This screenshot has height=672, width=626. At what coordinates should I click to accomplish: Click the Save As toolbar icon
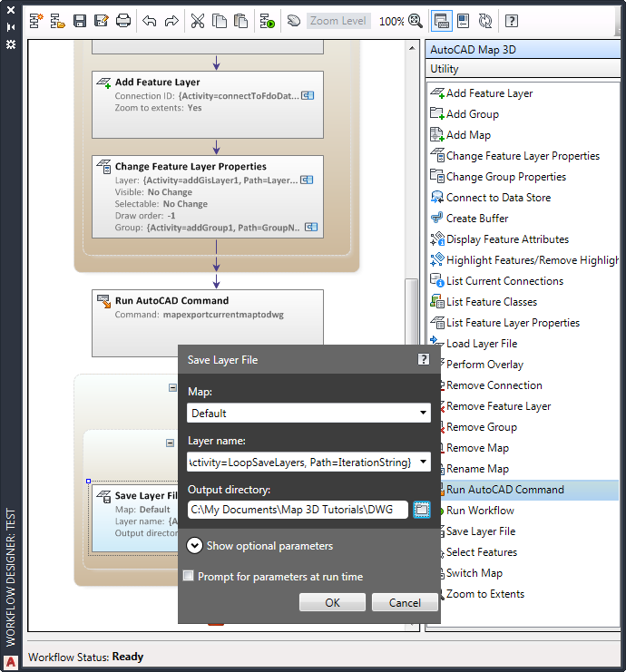[102, 21]
